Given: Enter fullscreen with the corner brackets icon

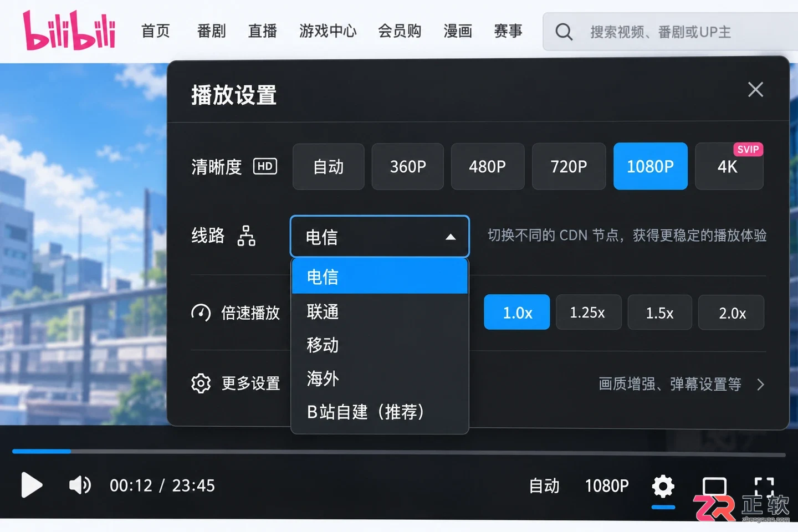Looking at the screenshot, I should (x=764, y=487).
